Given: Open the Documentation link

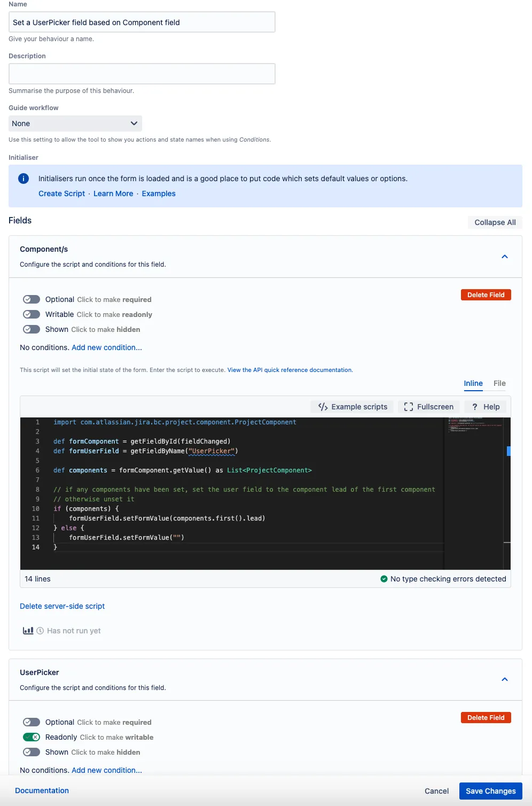Looking at the screenshot, I should click(x=42, y=790).
